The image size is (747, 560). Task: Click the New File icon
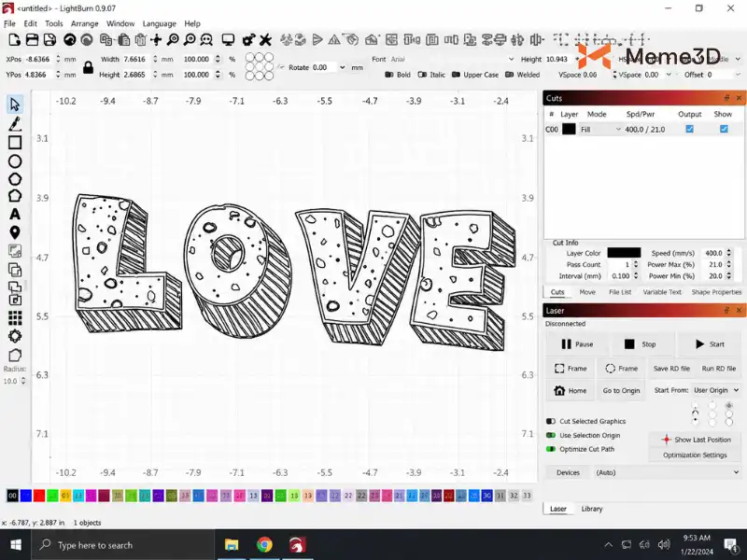(14, 40)
